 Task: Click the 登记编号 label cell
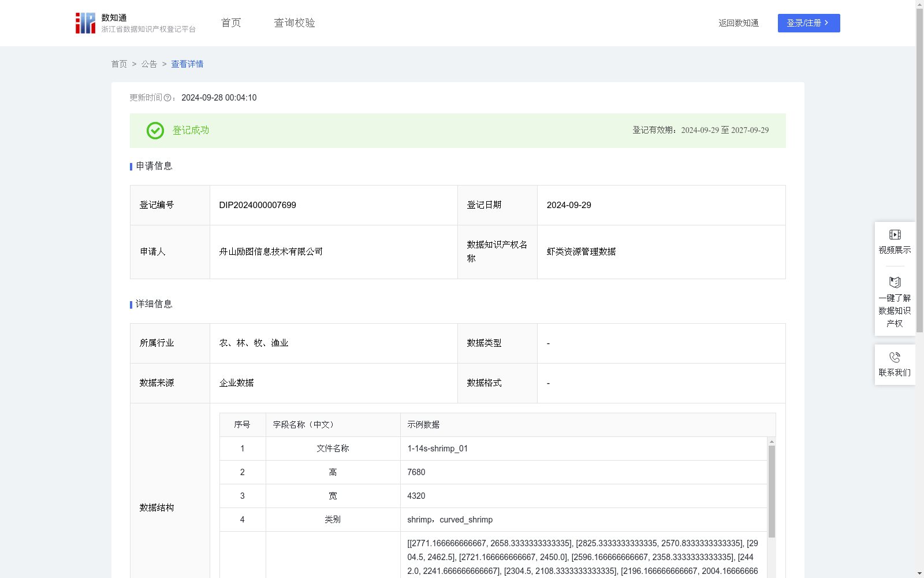tap(170, 205)
